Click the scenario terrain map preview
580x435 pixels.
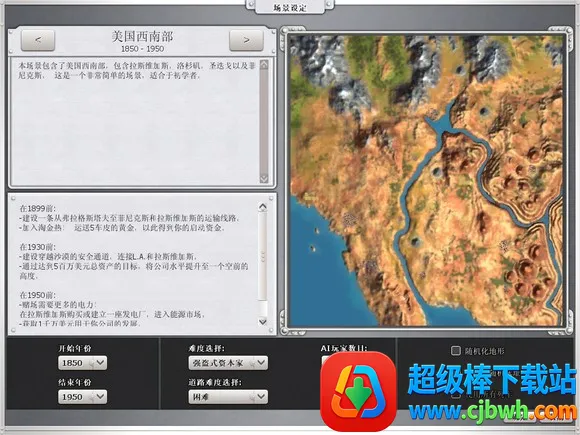click(427, 181)
